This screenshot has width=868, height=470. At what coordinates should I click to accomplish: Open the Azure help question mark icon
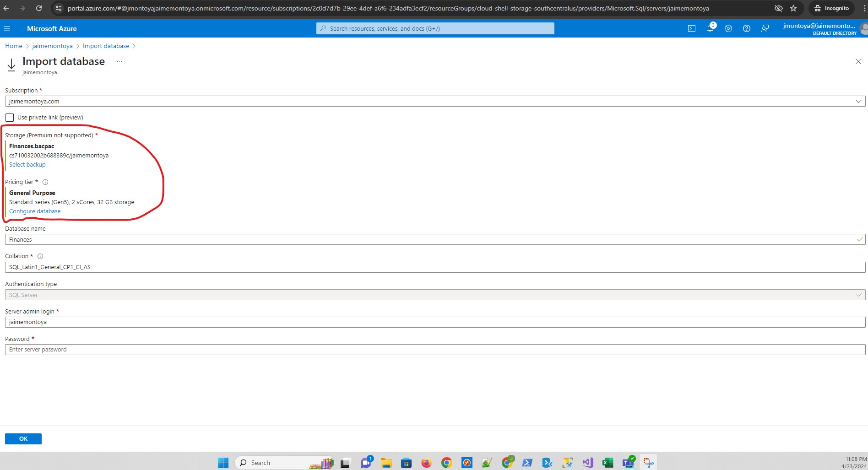click(x=747, y=28)
